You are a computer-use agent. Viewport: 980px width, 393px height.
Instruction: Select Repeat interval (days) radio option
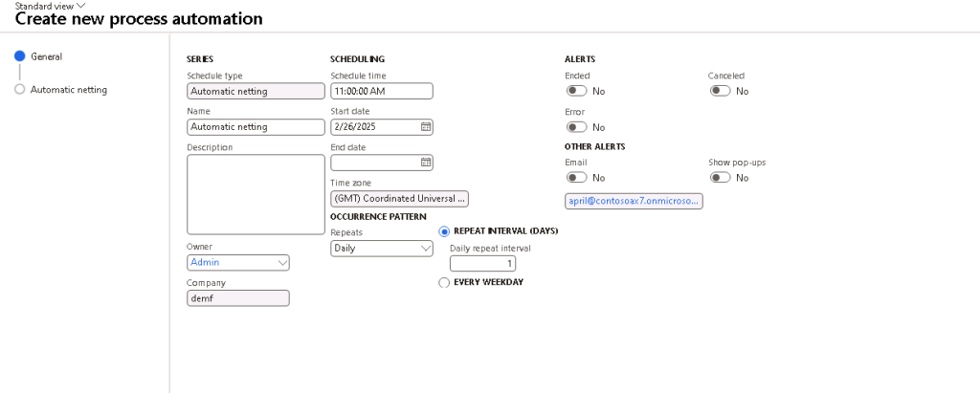(x=444, y=231)
